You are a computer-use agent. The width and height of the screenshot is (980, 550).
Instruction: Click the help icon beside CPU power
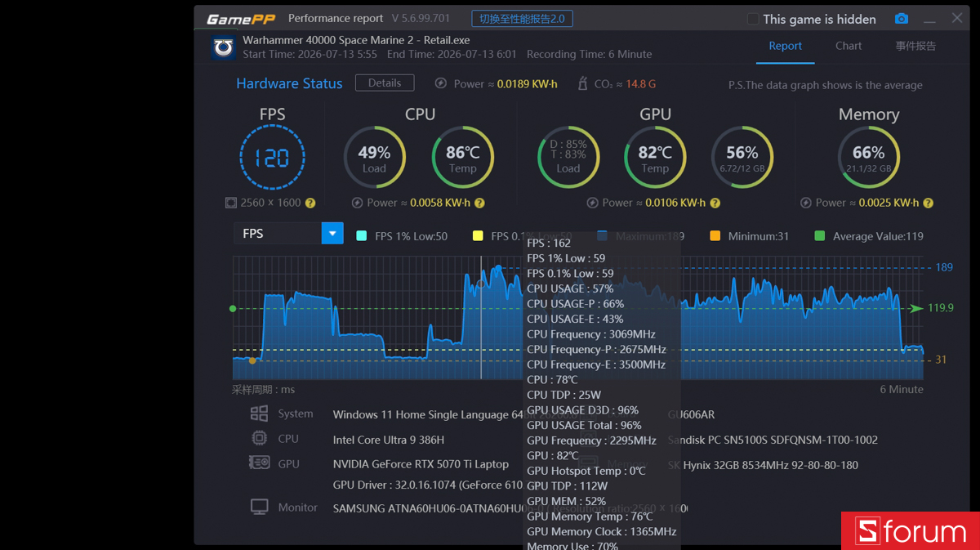[x=479, y=203]
